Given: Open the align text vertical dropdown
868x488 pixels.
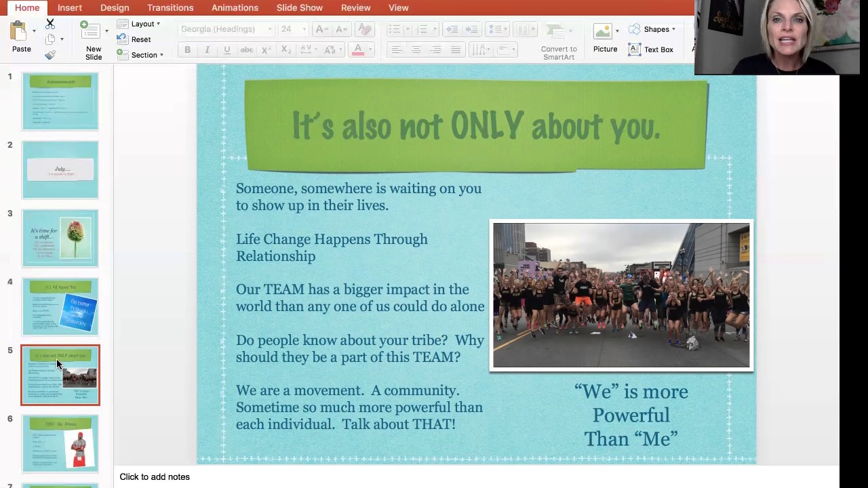Looking at the screenshot, I should point(505,49).
